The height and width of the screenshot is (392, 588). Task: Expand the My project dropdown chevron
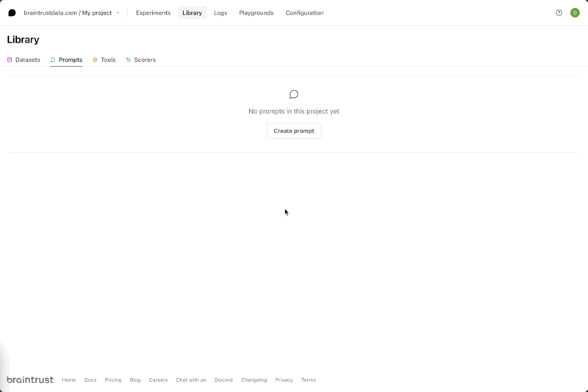118,13
